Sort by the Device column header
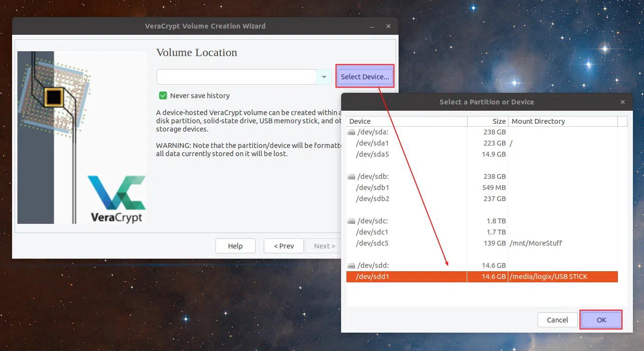 point(407,121)
